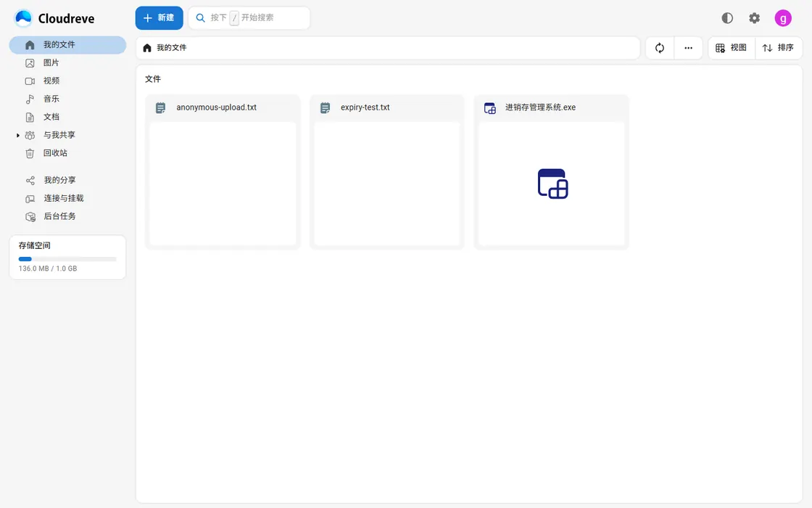
Task: Click the 连接与挂载 device icon
Action: [30, 199]
